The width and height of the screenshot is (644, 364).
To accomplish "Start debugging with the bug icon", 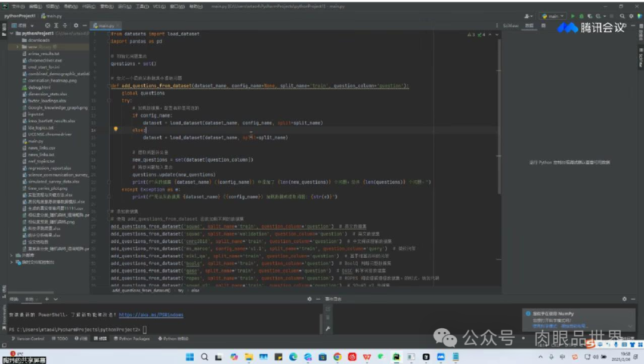I will pyautogui.click(x=581, y=16).
